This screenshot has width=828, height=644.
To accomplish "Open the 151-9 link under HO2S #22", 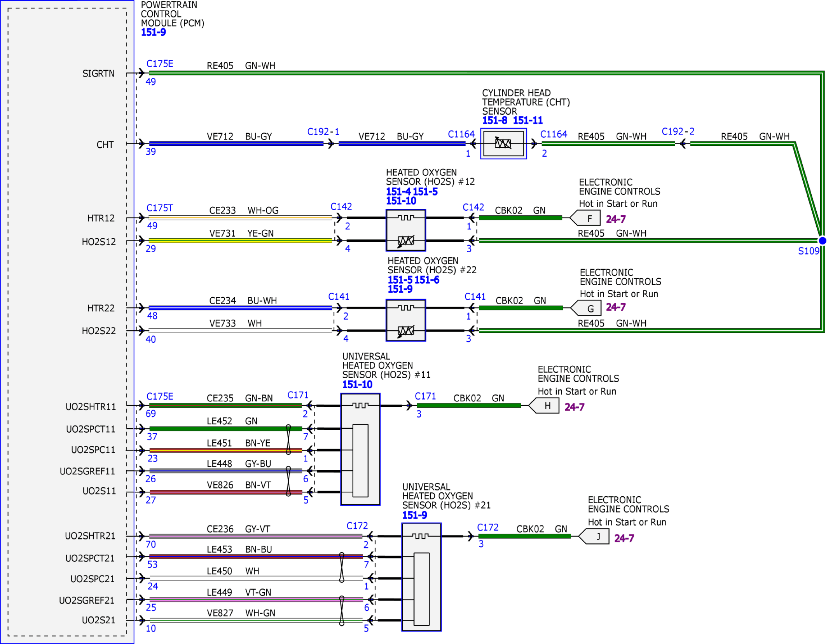I will [x=400, y=289].
